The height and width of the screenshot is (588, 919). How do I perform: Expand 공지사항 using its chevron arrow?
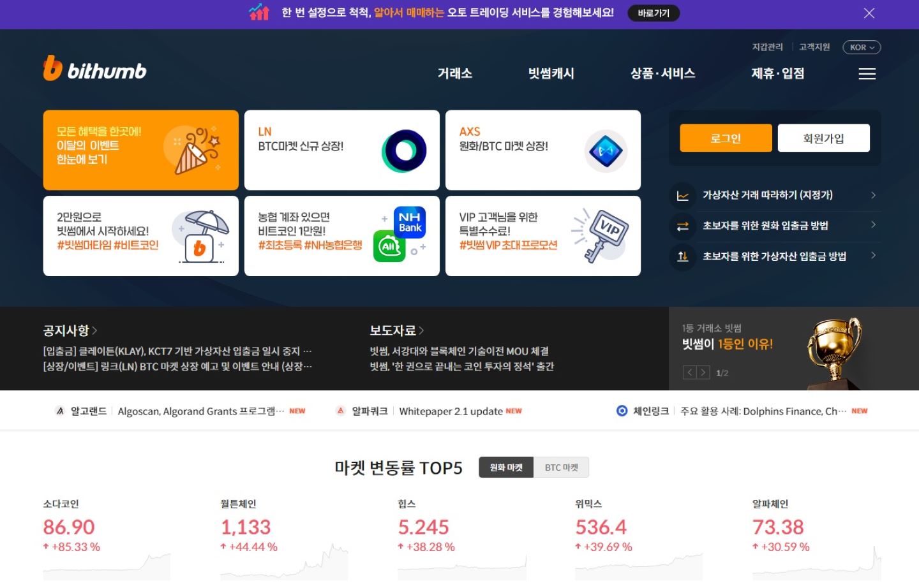95,330
